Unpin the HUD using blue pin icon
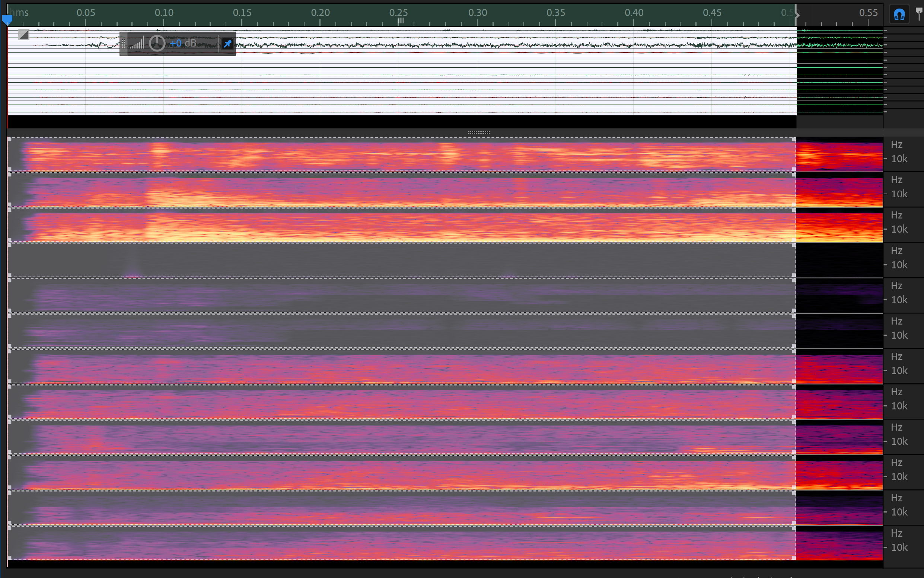Screen dimensions: 924x578 227,44
